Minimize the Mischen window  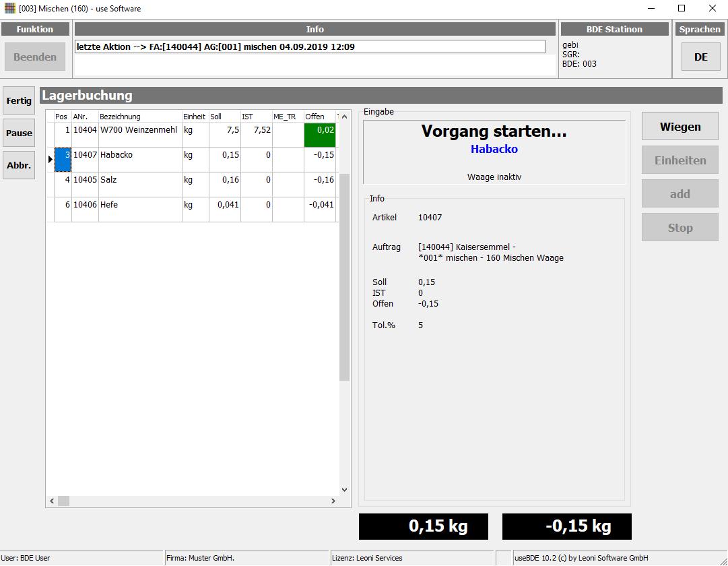click(651, 8)
